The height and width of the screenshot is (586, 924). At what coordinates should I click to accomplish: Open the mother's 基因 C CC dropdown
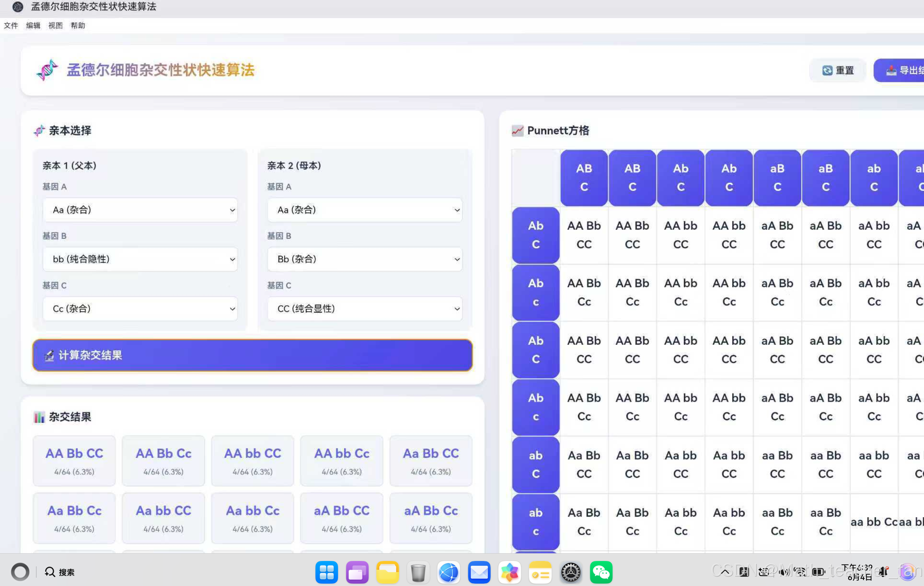(364, 309)
